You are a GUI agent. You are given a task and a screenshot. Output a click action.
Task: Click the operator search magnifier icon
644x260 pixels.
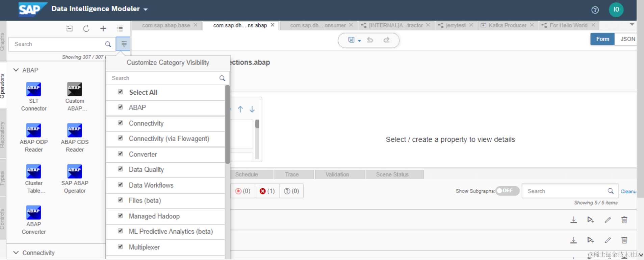[108, 44]
